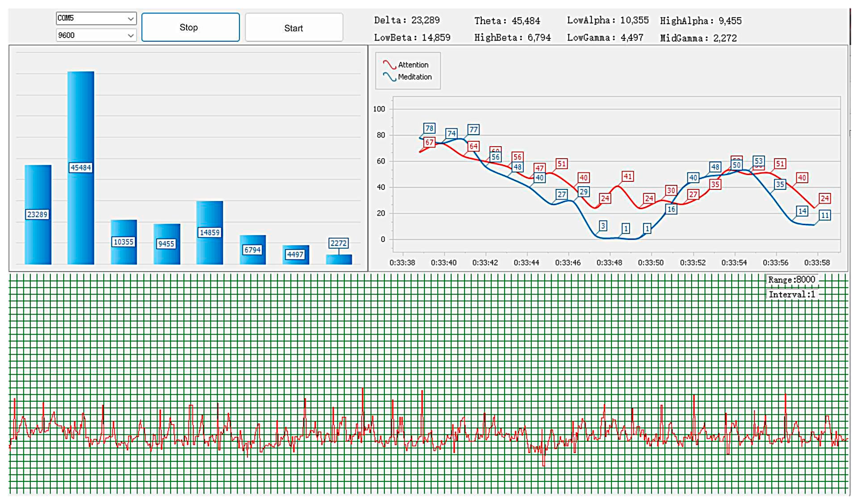
Task: Click attention data point labeled 67
Action: click(x=429, y=142)
